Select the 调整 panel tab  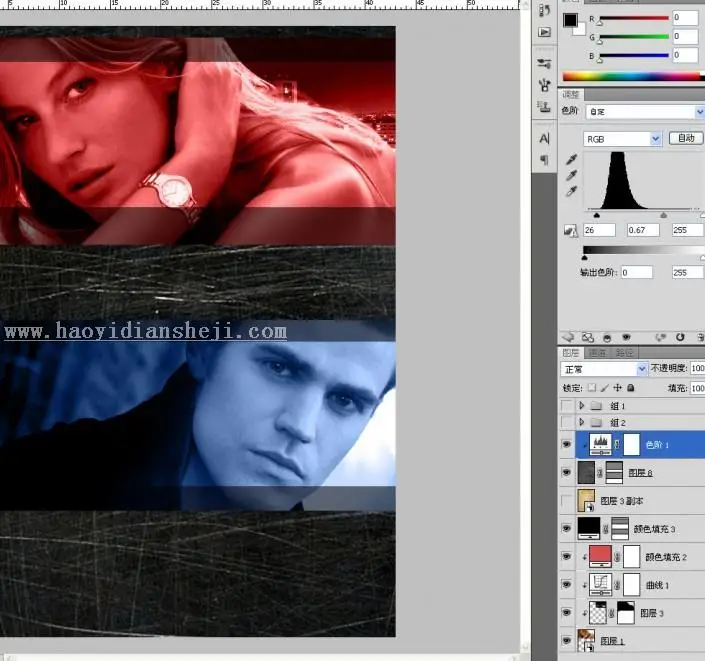[571, 94]
